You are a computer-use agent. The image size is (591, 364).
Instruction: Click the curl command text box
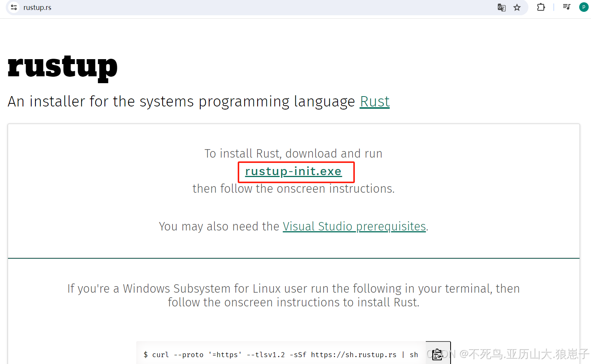(x=281, y=353)
